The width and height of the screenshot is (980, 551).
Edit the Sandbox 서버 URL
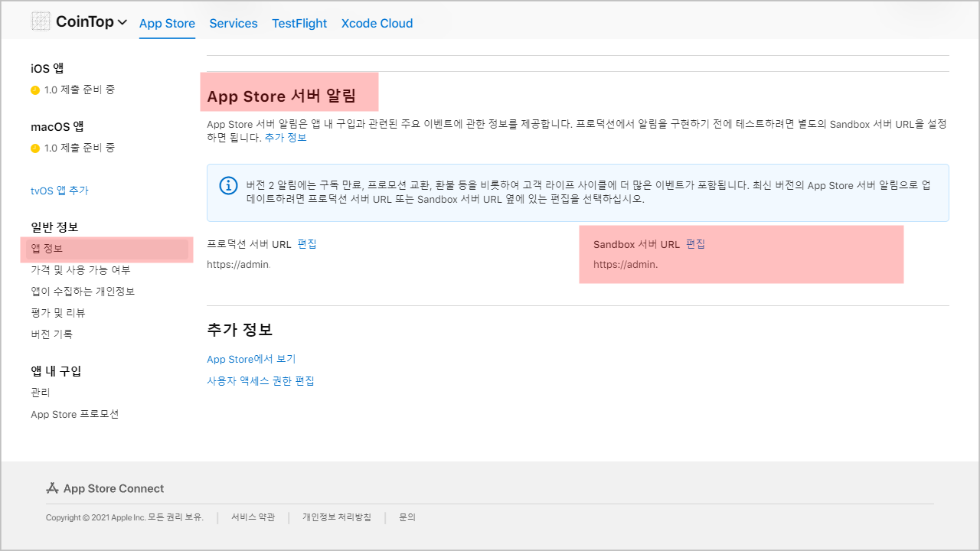point(695,244)
